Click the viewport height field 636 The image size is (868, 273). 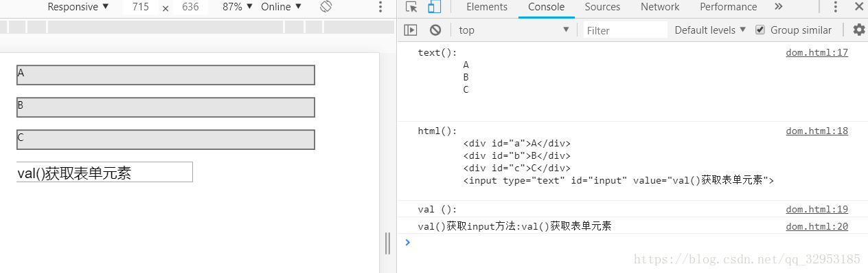click(190, 7)
